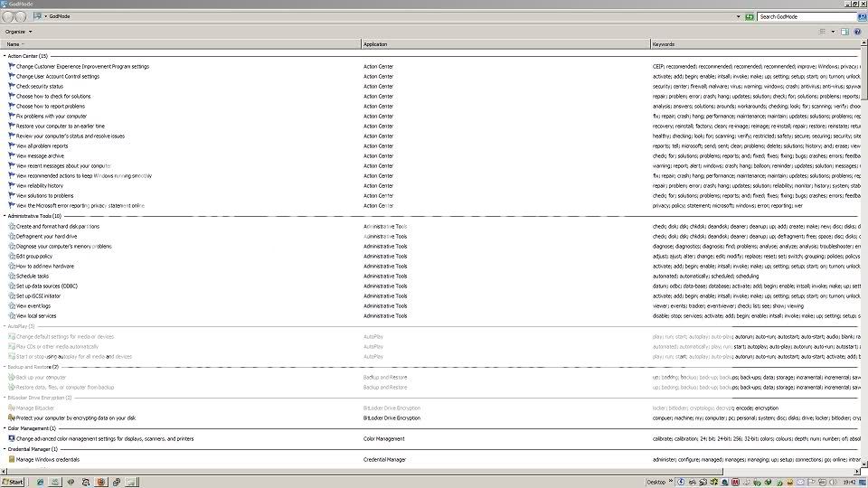Image resolution: width=868 pixels, height=488 pixels.
Task: Click the Schedule tasks item icon
Action: (12, 276)
